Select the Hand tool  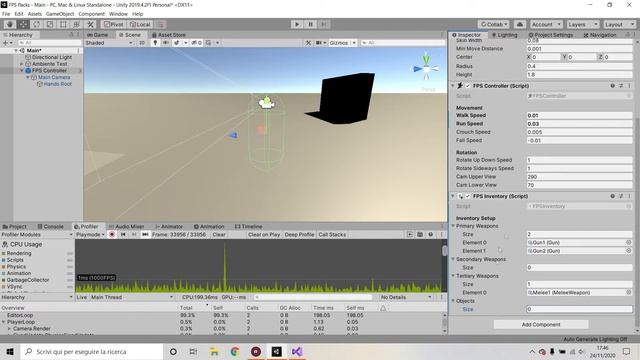click(10, 24)
